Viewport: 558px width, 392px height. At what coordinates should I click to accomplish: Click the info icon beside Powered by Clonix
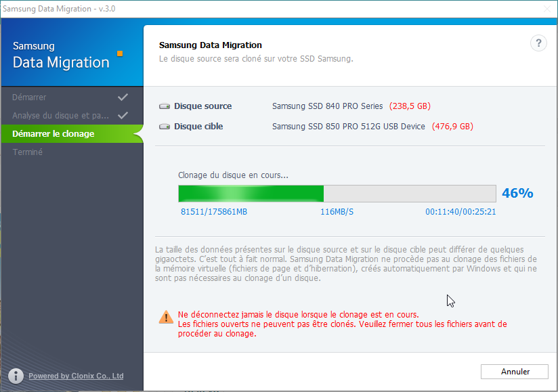tap(16, 376)
